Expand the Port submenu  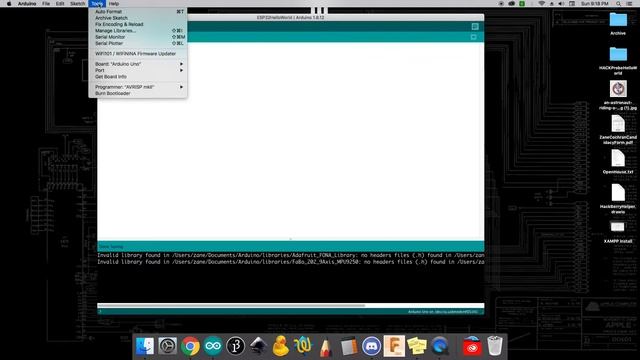click(x=138, y=70)
